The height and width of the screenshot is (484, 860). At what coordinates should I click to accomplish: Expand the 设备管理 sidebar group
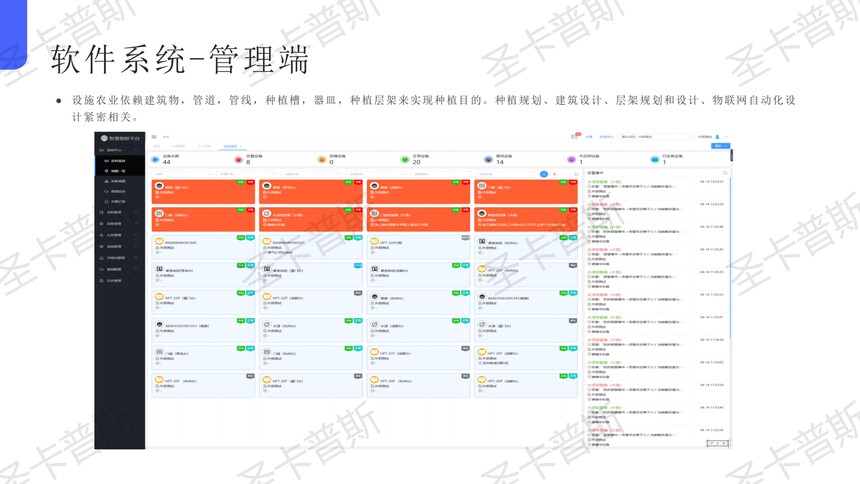[120, 223]
